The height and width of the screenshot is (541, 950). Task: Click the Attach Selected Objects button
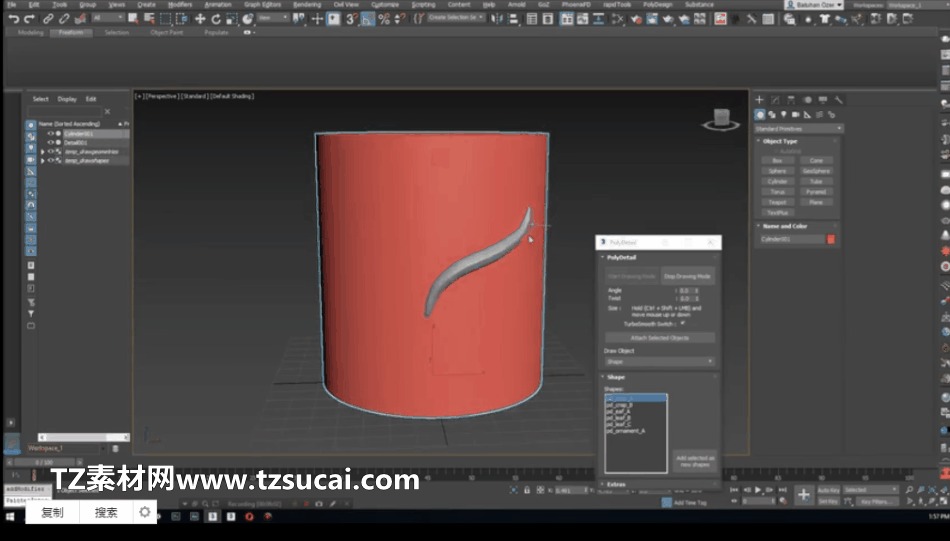(658, 338)
